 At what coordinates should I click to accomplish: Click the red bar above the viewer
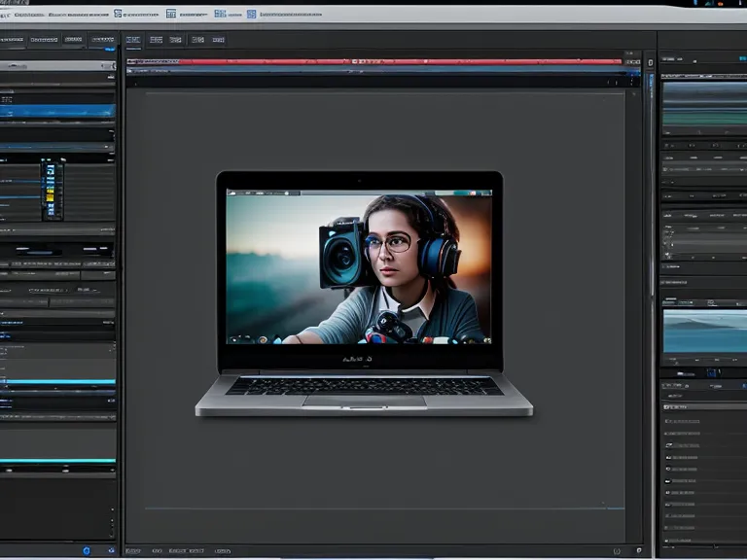(374, 61)
